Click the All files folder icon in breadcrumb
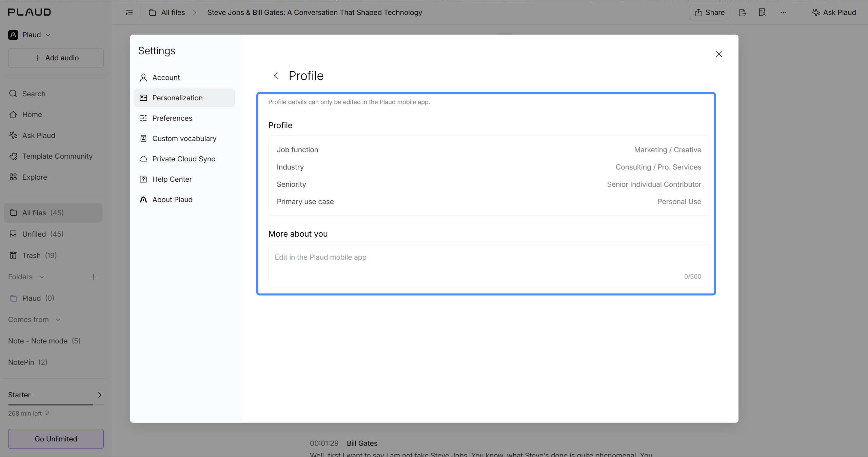 pos(152,13)
